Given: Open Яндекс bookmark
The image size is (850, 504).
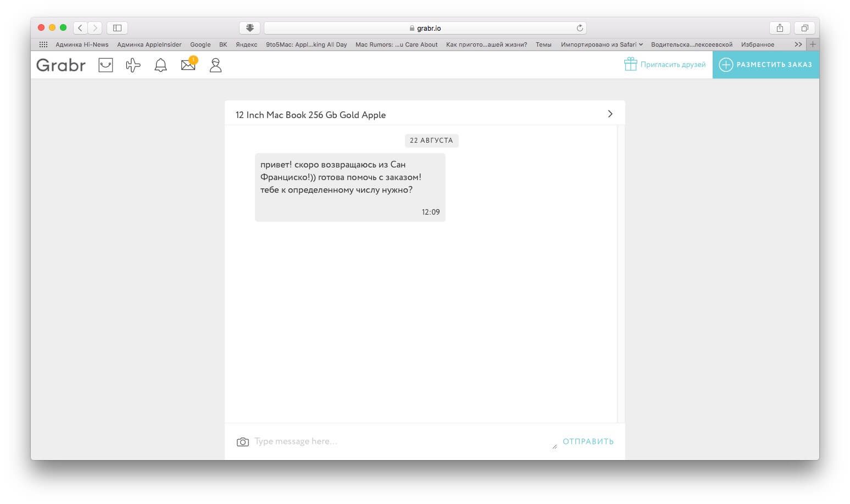Looking at the screenshot, I should click(x=246, y=44).
